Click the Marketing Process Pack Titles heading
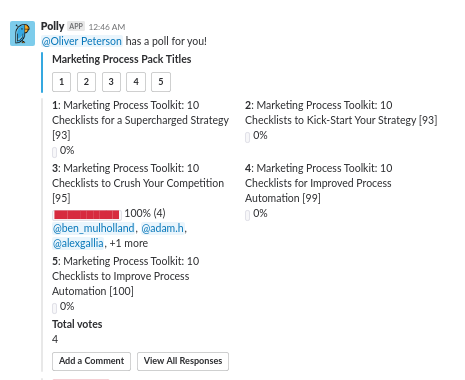This screenshot has height=380, width=465. pos(122,59)
